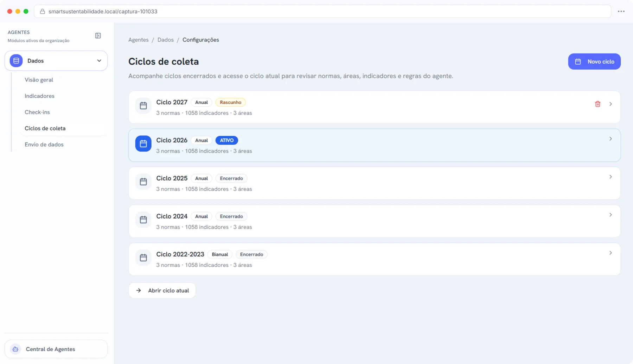Create a new cycle with Novo ciclo
This screenshot has width=633, height=364.
[x=594, y=61]
